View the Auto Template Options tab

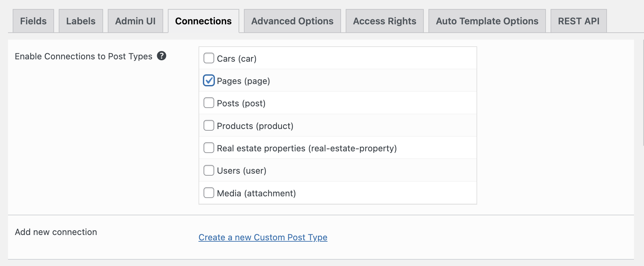[x=487, y=21]
